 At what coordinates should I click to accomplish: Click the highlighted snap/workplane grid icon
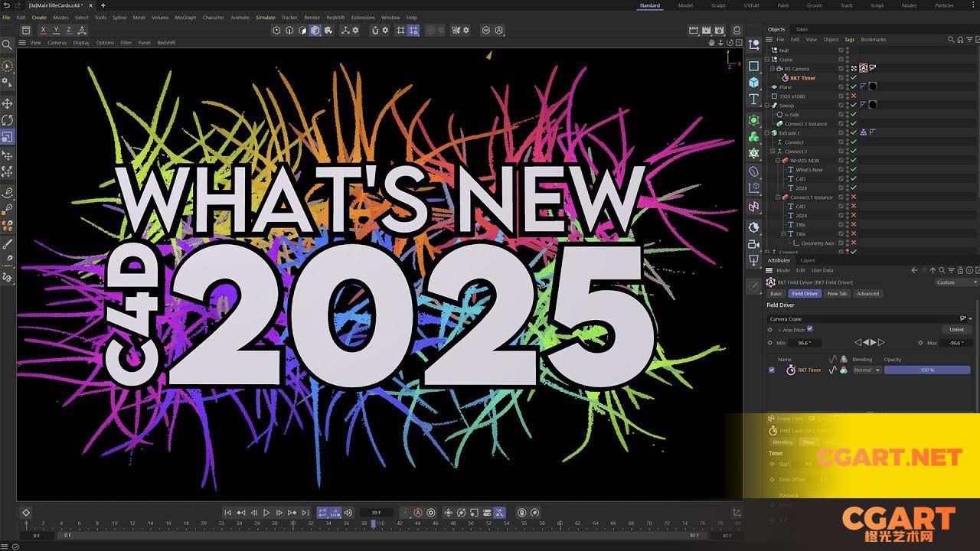point(413,30)
